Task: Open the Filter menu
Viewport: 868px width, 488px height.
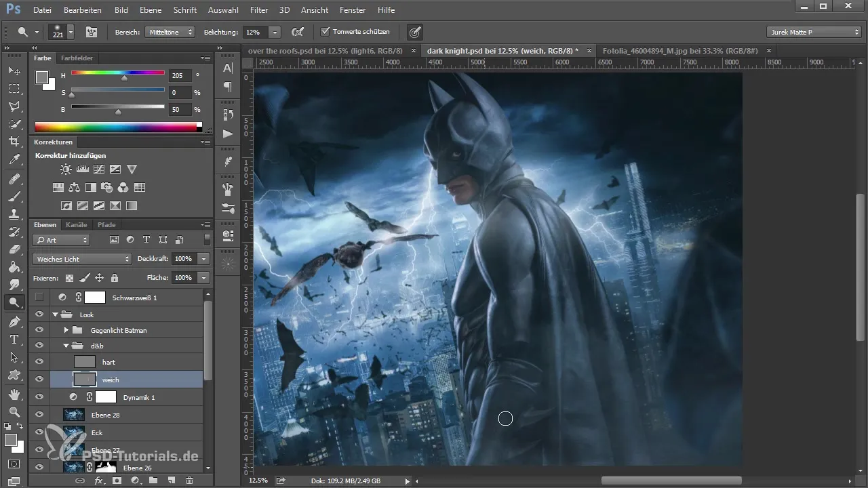Action: coord(258,10)
